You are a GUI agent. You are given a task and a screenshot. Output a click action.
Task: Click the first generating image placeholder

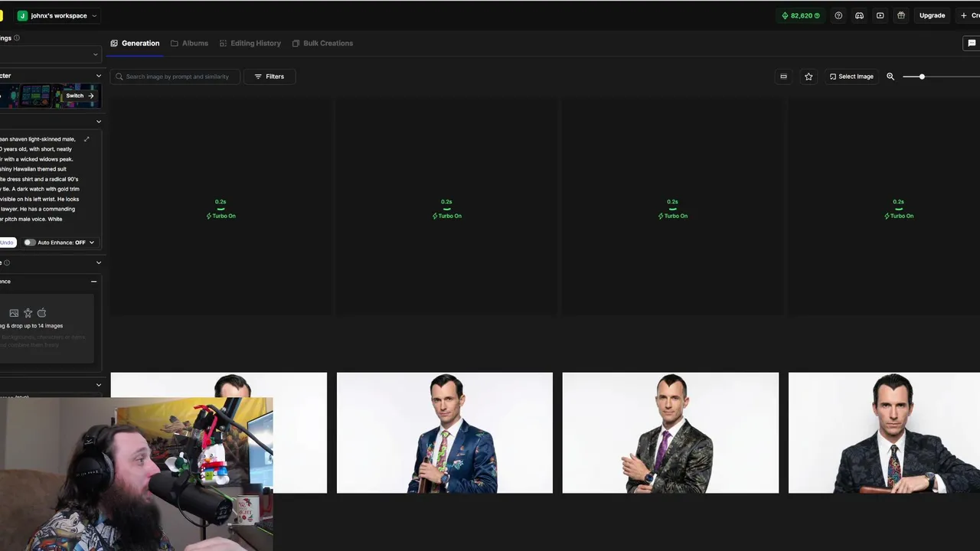tap(220, 208)
